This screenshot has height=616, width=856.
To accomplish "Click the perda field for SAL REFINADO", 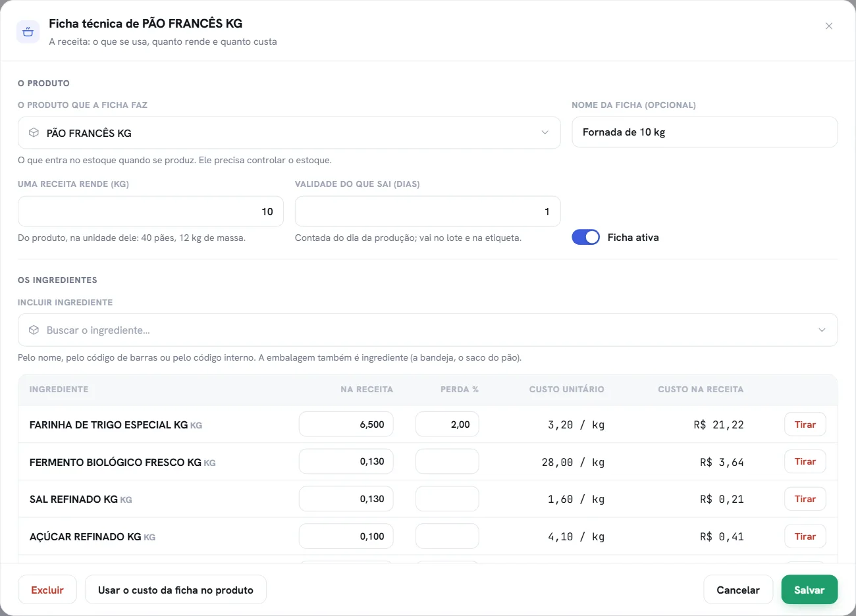I will [447, 499].
